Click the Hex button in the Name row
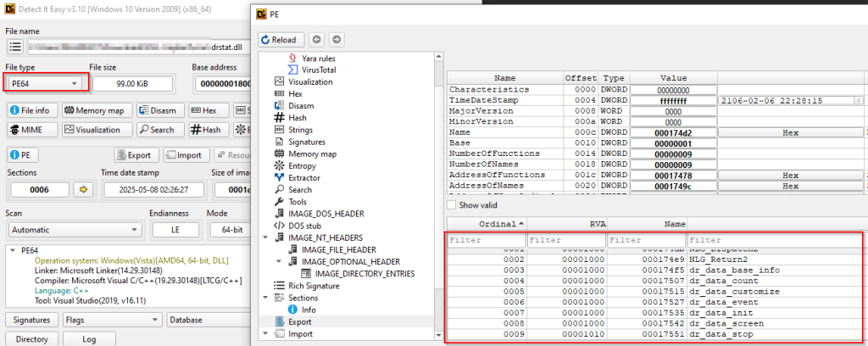 (791, 133)
